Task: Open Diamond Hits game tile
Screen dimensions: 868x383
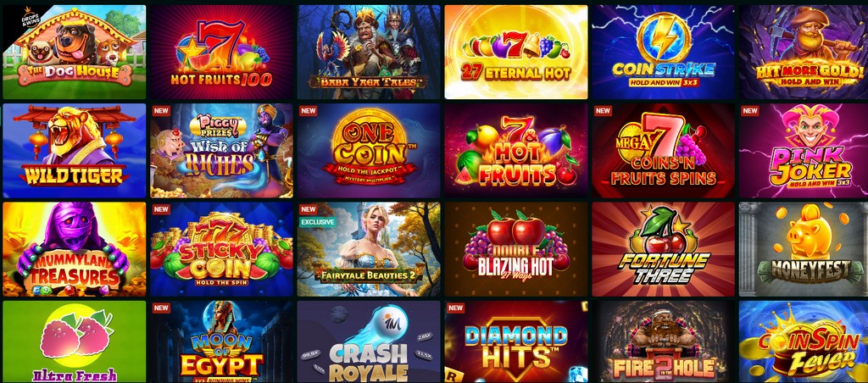Action: (516, 342)
